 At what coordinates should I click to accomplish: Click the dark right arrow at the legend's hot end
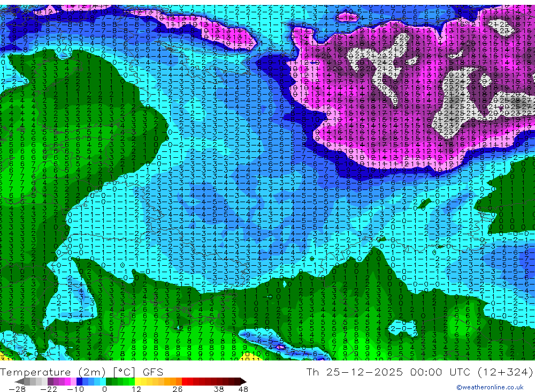click(x=243, y=381)
